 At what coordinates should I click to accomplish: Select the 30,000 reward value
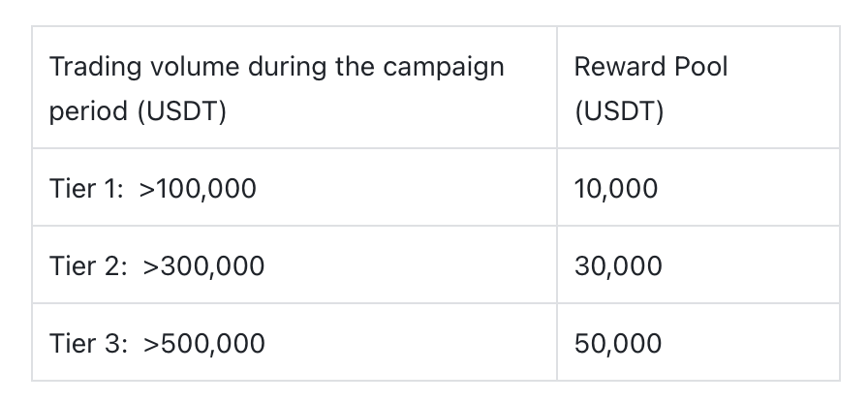[618, 265]
